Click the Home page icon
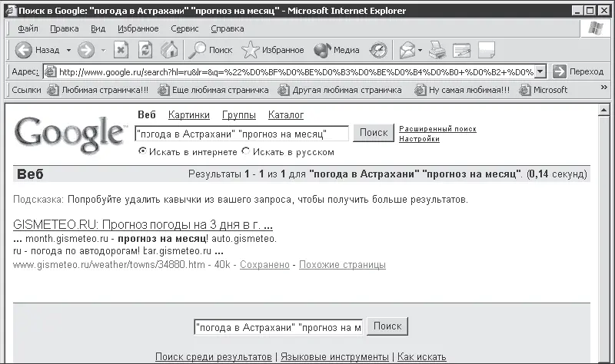 [x=169, y=50]
